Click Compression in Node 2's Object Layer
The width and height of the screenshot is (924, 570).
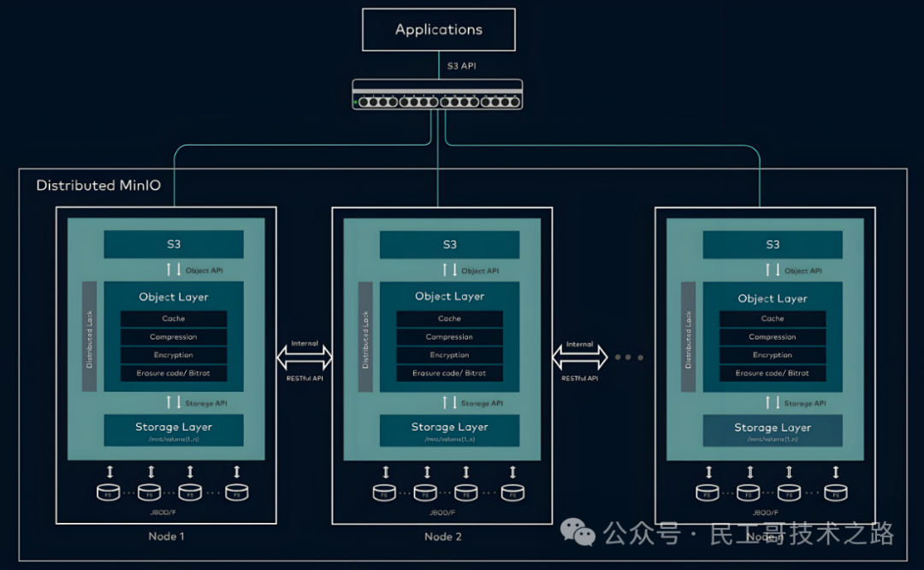(x=450, y=336)
